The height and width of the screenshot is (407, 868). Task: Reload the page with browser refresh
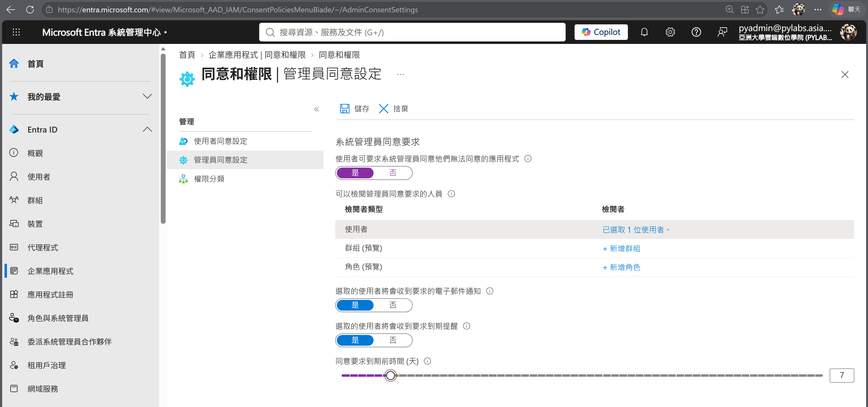click(x=30, y=9)
